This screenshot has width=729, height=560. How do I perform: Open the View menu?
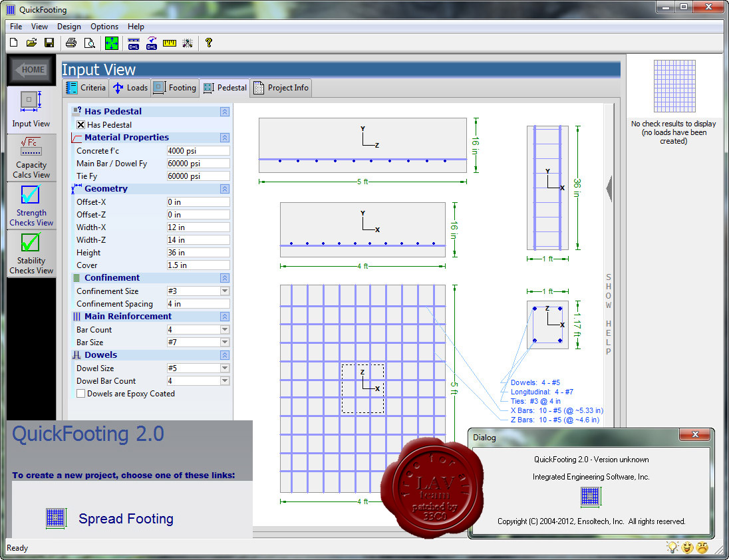[x=39, y=27]
